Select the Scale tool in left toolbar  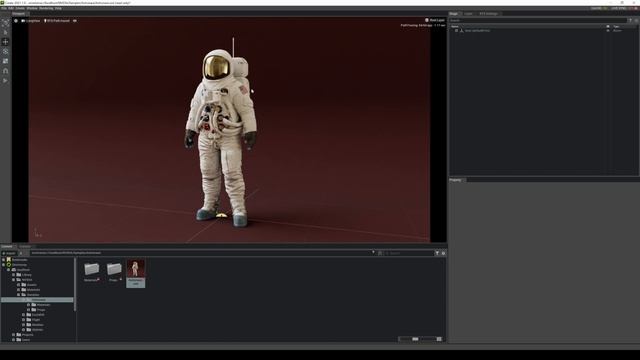pyautogui.click(x=5, y=61)
